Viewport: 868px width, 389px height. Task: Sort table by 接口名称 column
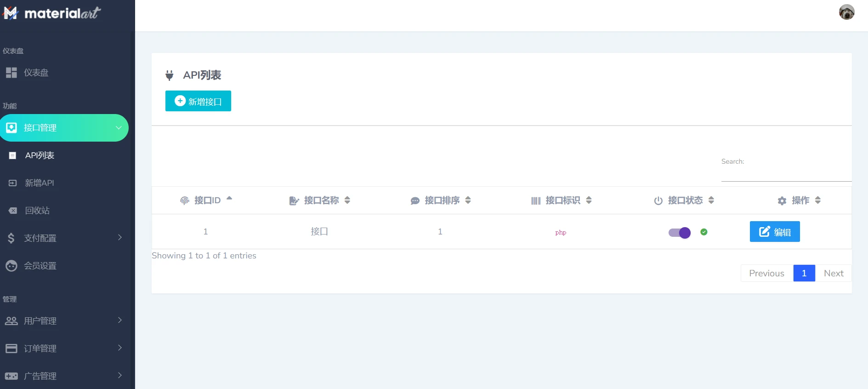[321, 200]
